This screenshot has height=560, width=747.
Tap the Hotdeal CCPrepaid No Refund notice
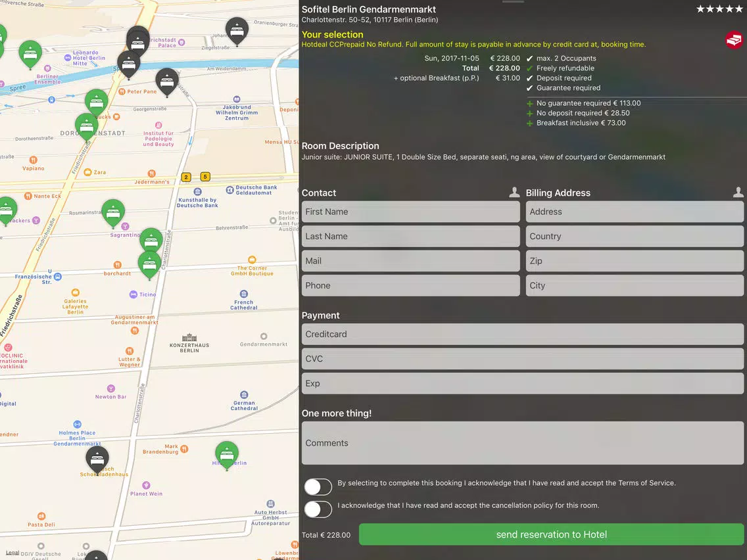(x=473, y=44)
